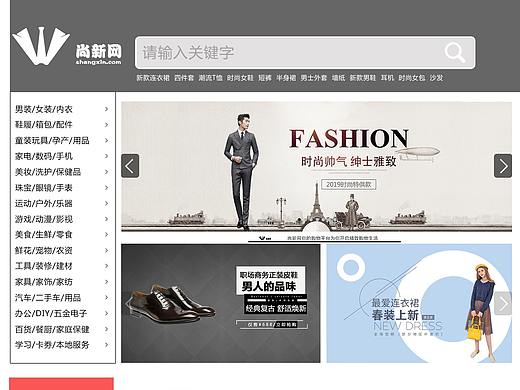Expand the 家具/家饰/家纺 chevron
520x390 pixels.
(x=106, y=282)
